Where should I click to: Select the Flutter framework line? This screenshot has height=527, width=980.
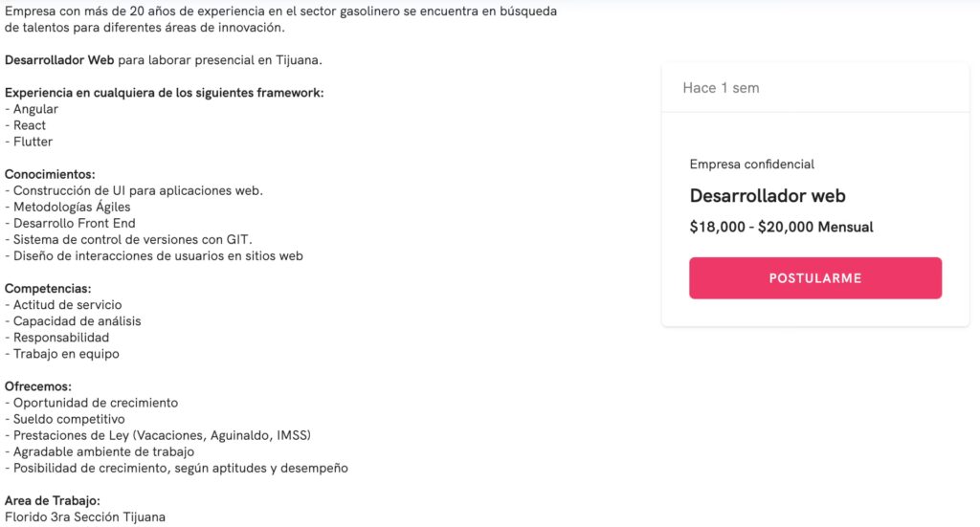click(33, 142)
